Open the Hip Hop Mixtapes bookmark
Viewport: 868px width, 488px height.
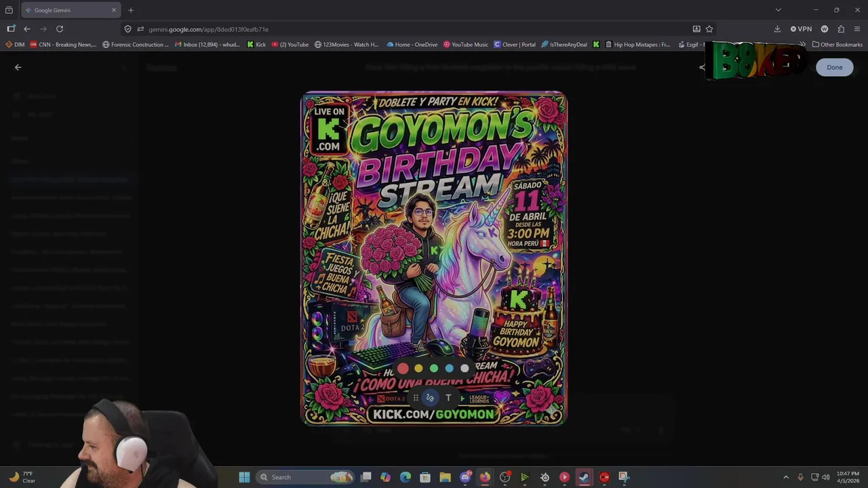click(637, 45)
